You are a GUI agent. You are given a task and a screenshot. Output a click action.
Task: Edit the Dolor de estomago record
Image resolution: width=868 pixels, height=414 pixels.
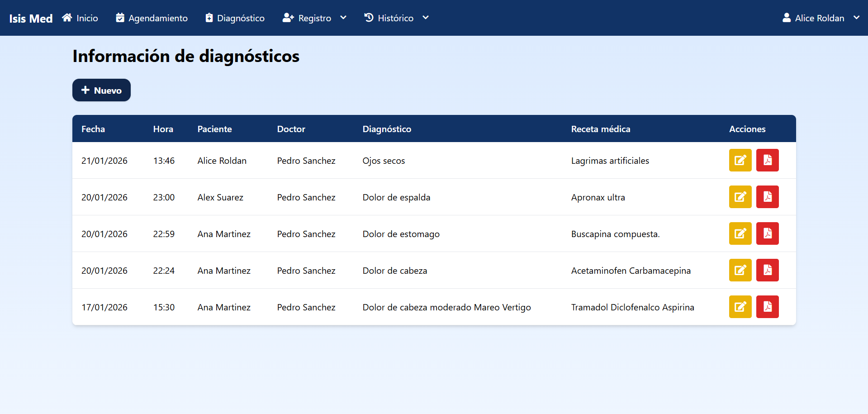[x=740, y=233]
